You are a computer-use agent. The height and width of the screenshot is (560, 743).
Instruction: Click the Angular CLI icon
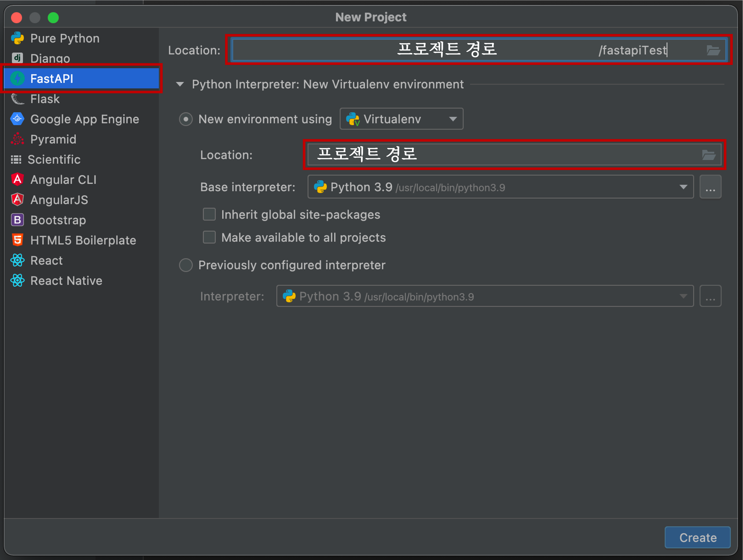(x=17, y=180)
